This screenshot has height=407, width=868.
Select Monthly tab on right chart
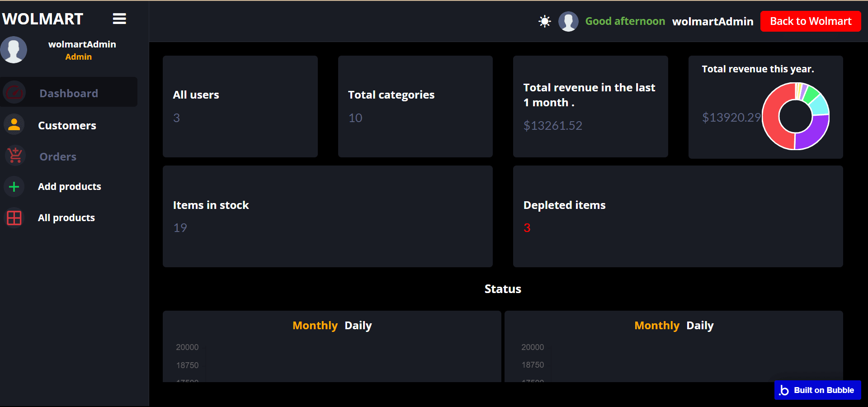(x=657, y=326)
